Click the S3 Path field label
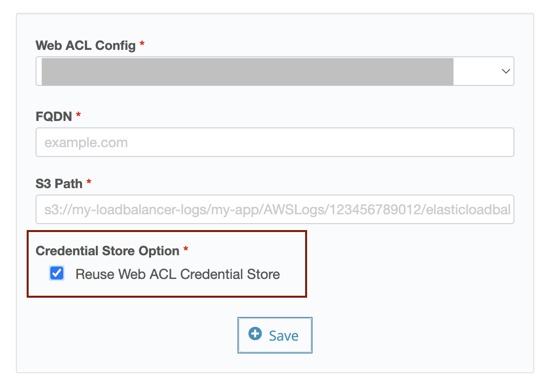 59,184
